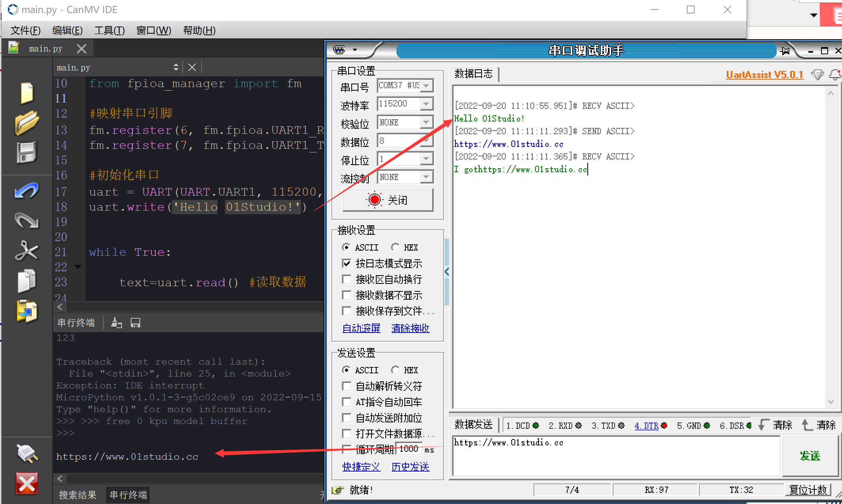Click the Cut scissors icon

click(x=27, y=251)
